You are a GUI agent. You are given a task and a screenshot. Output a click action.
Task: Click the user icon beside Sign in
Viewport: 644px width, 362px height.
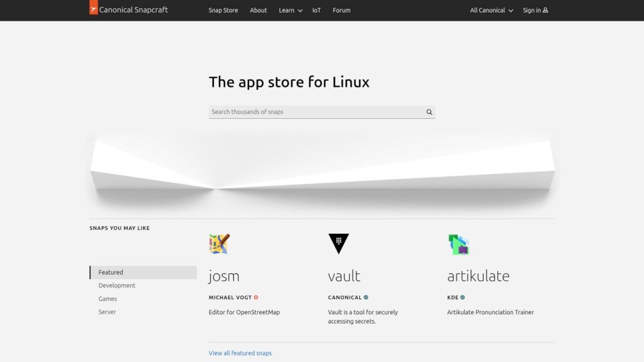click(x=545, y=10)
